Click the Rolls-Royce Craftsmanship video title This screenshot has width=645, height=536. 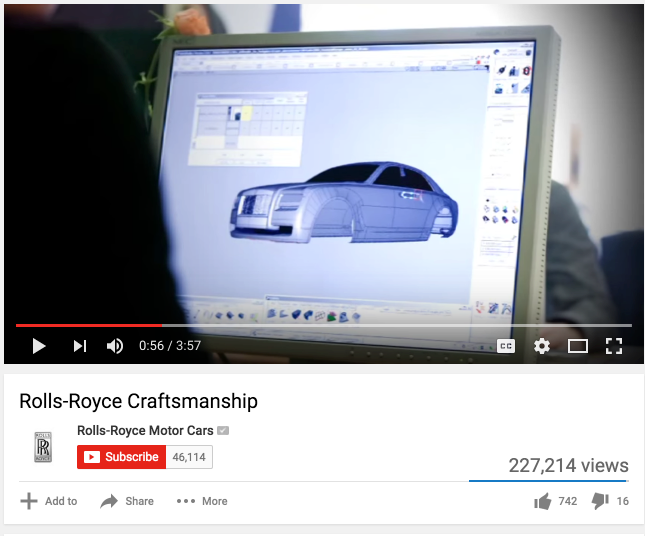(139, 401)
